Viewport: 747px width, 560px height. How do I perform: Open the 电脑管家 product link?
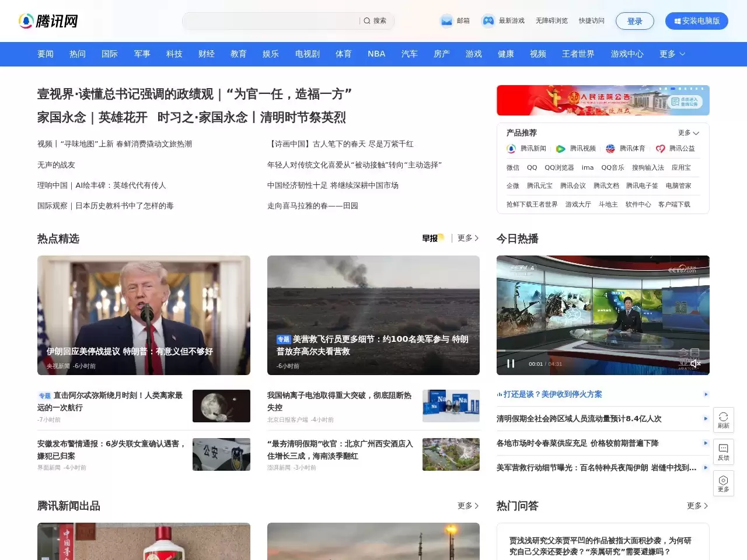679,186
